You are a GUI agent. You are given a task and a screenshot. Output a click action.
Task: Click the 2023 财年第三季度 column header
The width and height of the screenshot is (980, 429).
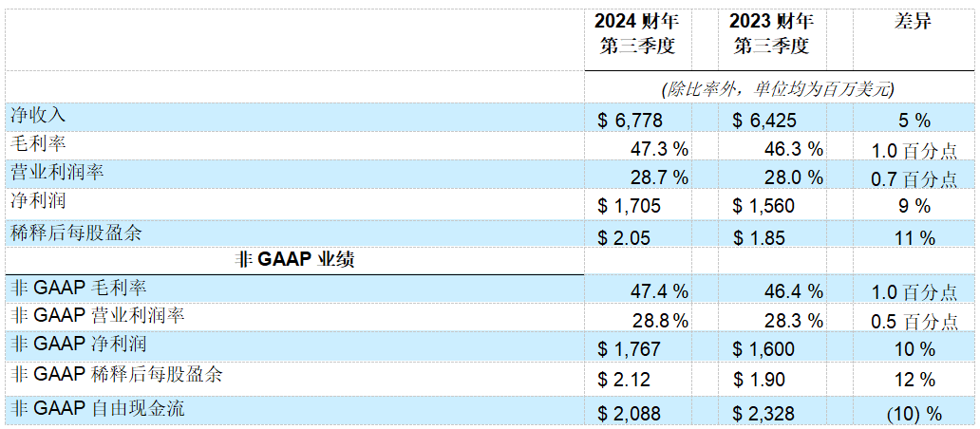coord(770,34)
